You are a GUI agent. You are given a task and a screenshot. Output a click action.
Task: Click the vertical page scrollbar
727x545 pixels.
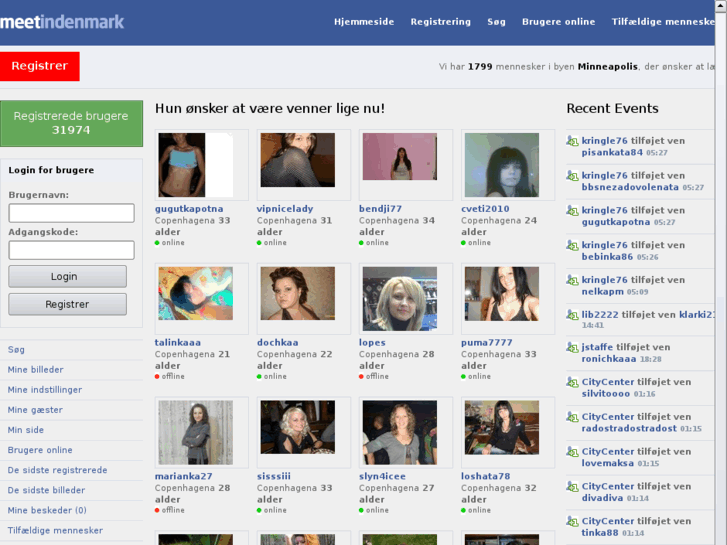pos(721,272)
